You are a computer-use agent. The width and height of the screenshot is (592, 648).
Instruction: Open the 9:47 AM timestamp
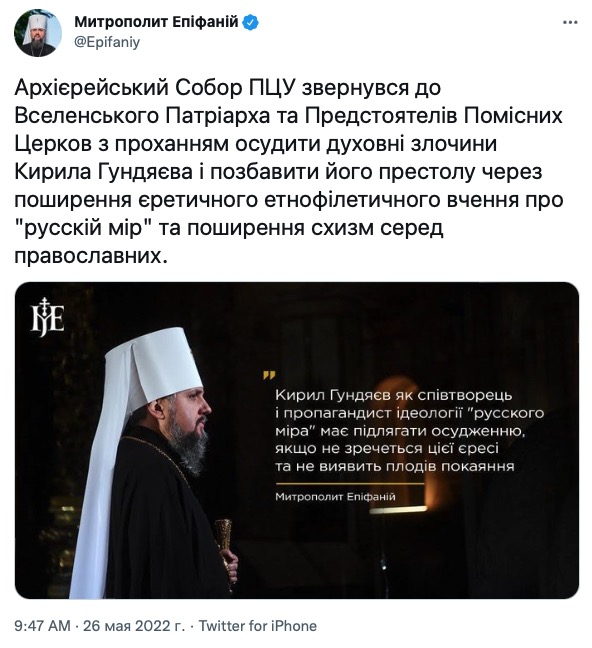[x=42, y=626]
